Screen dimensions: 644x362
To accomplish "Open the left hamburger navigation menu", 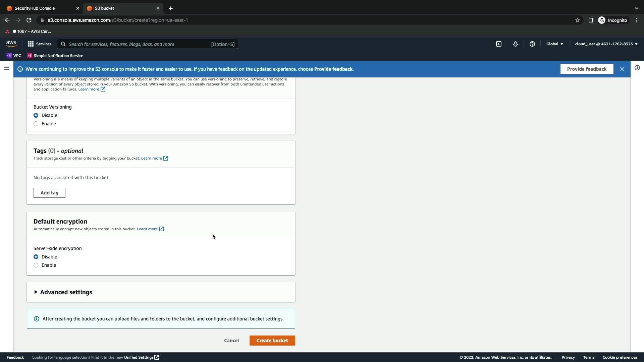I will (6, 68).
